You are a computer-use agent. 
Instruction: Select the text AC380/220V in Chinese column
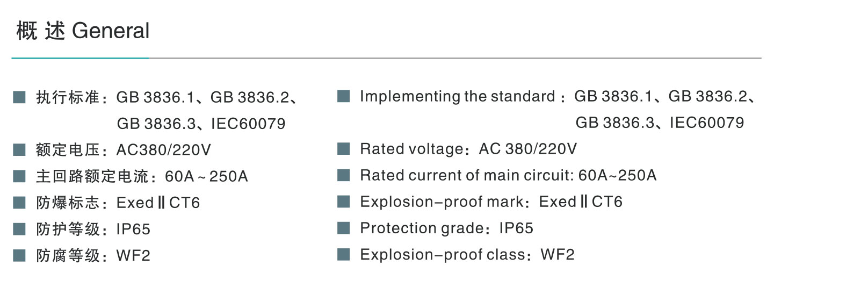164,149
